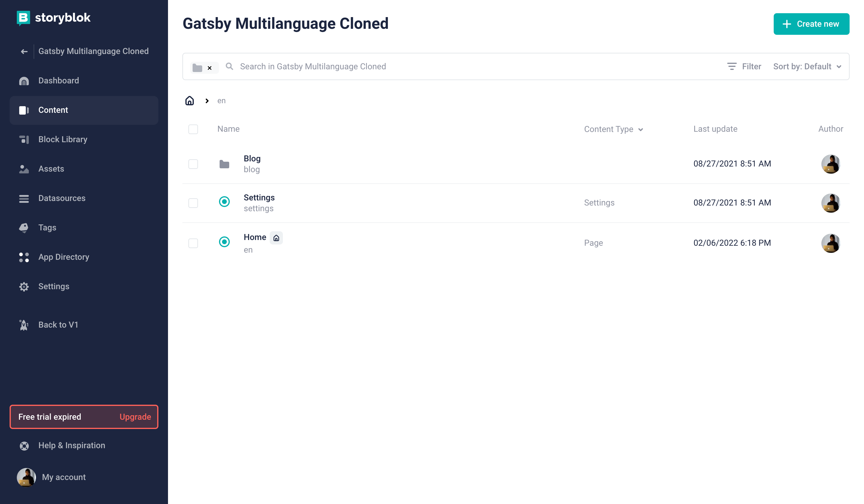The image size is (864, 504).
Task: Toggle the select-all checkbox in header
Action: click(x=193, y=129)
